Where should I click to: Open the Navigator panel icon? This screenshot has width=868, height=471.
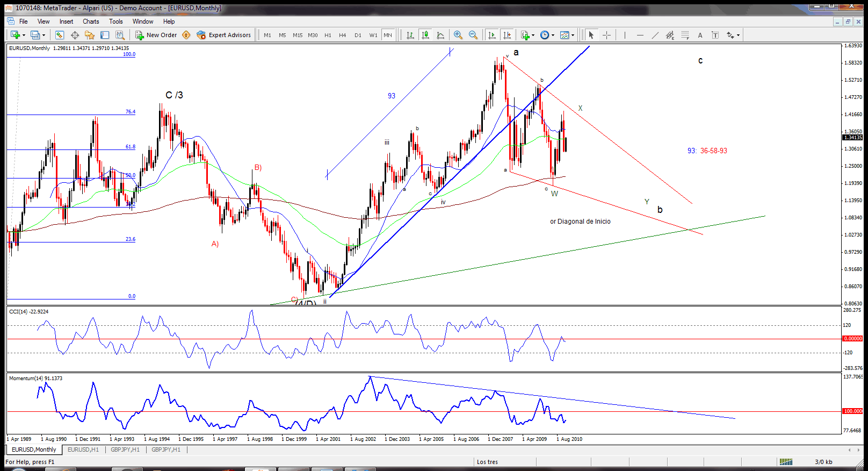pyautogui.click(x=90, y=35)
